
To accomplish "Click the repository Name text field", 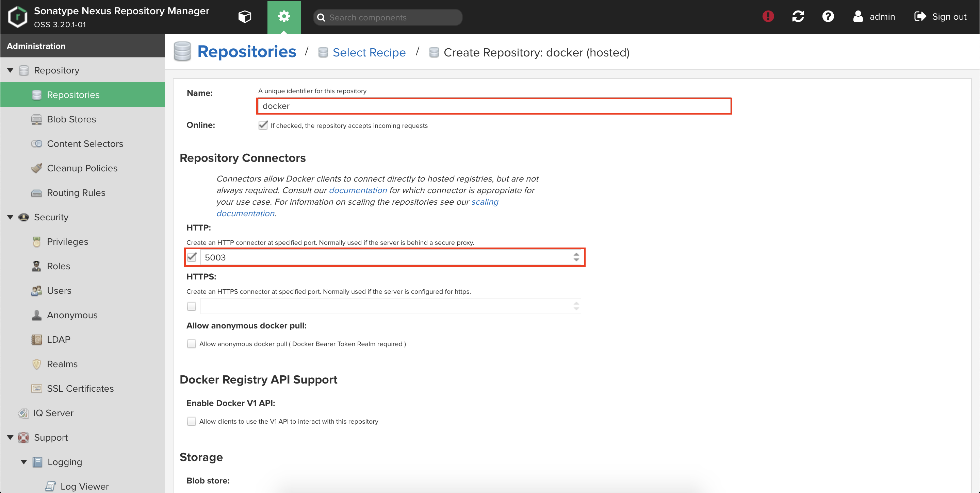I will point(494,106).
